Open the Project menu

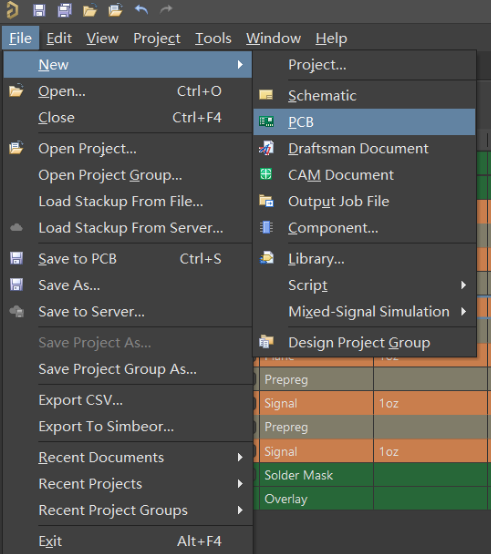pyautogui.click(x=157, y=38)
